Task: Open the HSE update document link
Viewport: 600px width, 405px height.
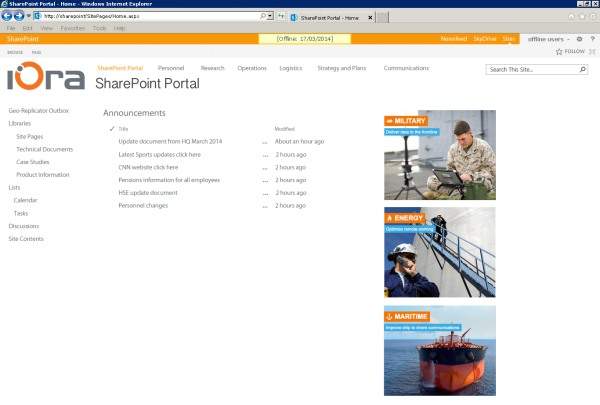Action: [x=148, y=192]
